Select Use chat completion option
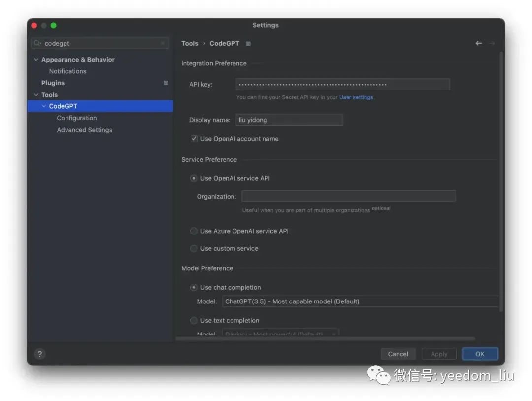Image resolution: width=532 pixels, height=401 pixels. pyautogui.click(x=194, y=287)
